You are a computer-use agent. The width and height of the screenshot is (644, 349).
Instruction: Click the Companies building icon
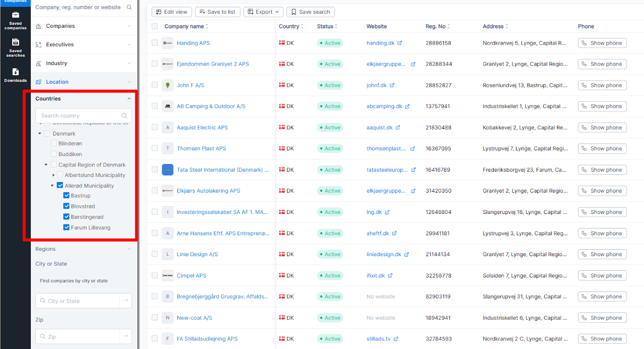(x=39, y=26)
